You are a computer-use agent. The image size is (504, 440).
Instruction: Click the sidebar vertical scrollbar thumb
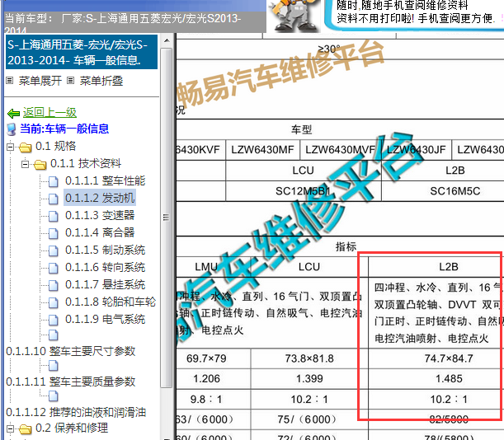[x=167, y=218]
